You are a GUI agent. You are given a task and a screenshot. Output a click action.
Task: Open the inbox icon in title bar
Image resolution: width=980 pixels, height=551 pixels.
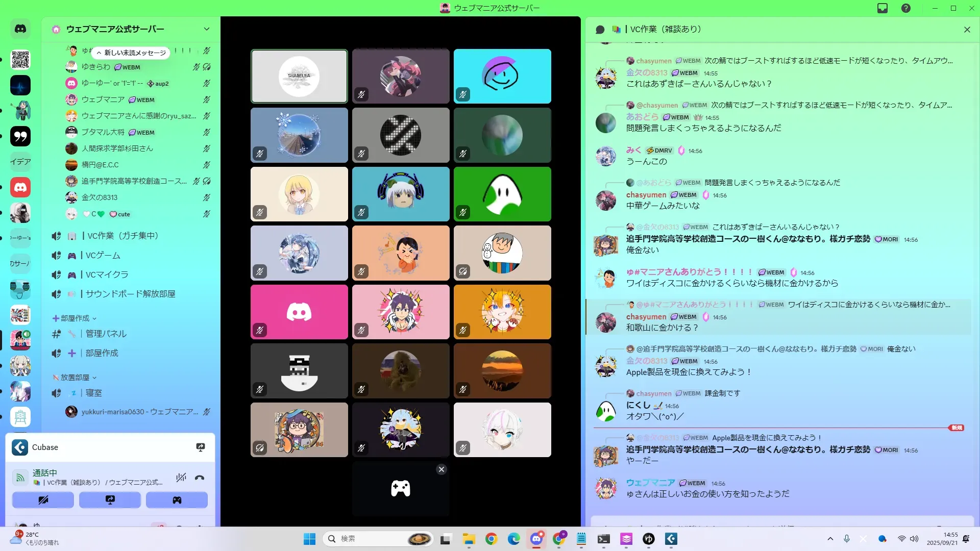pyautogui.click(x=883, y=8)
